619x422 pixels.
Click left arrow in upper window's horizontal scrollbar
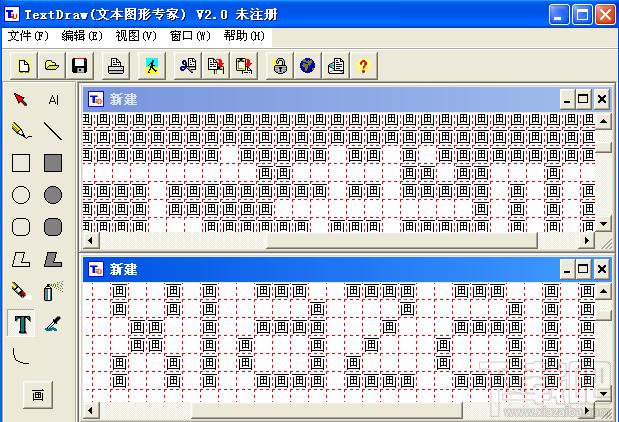pyautogui.click(x=91, y=240)
